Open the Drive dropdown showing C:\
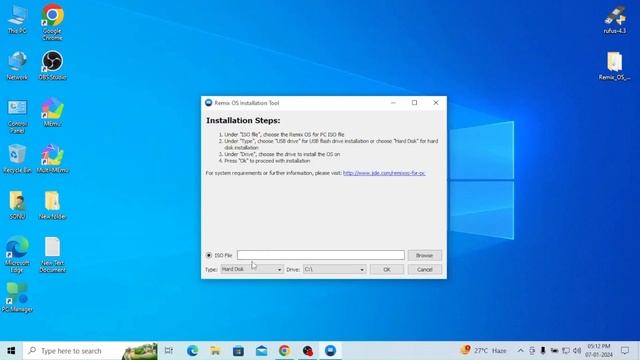The width and height of the screenshot is (640, 360). [x=334, y=269]
